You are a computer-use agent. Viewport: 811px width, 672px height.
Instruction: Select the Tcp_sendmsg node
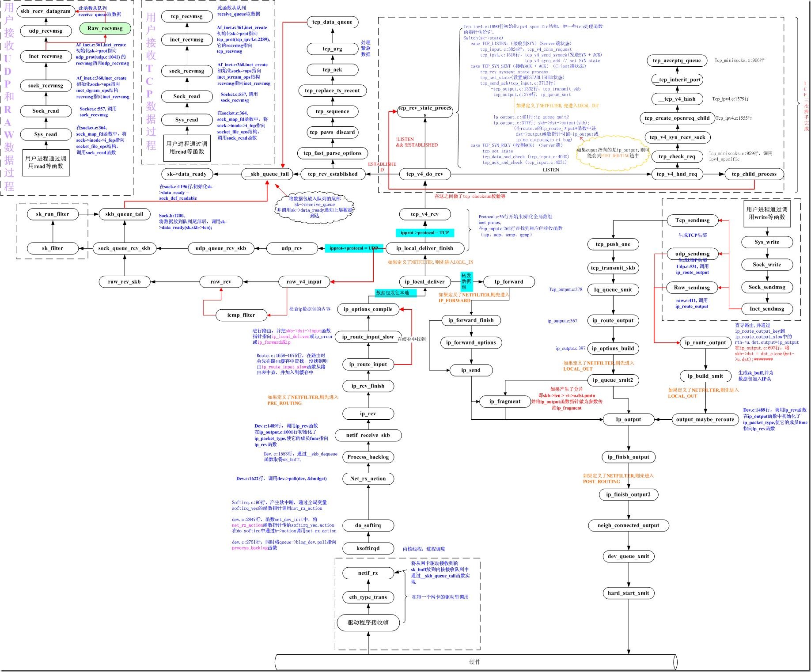[x=692, y=220]
